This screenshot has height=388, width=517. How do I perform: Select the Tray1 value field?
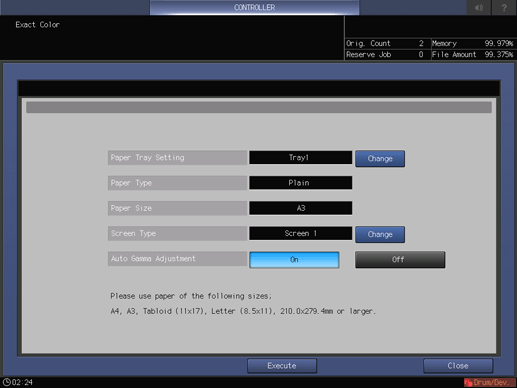(300, 158)
